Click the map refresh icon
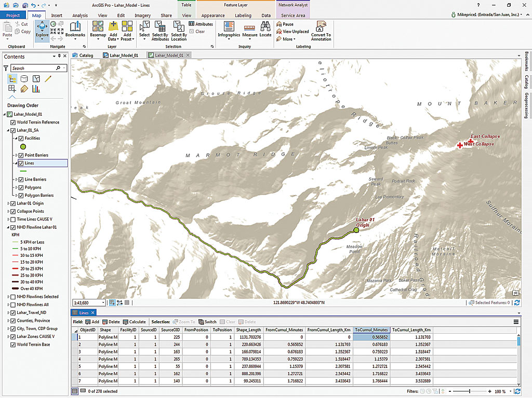Viewport: 532px width, 398px height. 517,303
